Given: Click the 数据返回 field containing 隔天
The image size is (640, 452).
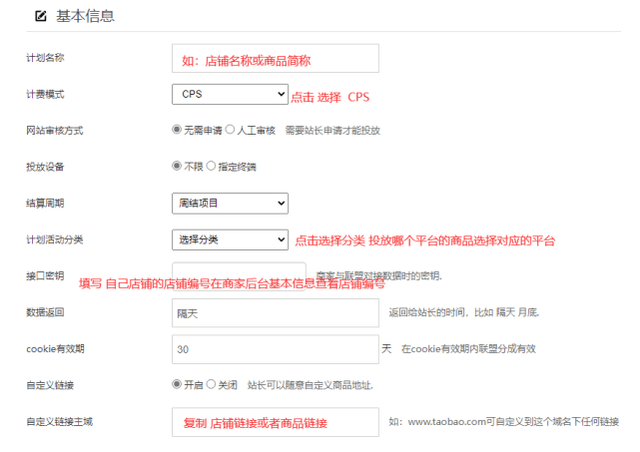Looking at the screenshot, I should pos(275,312).
